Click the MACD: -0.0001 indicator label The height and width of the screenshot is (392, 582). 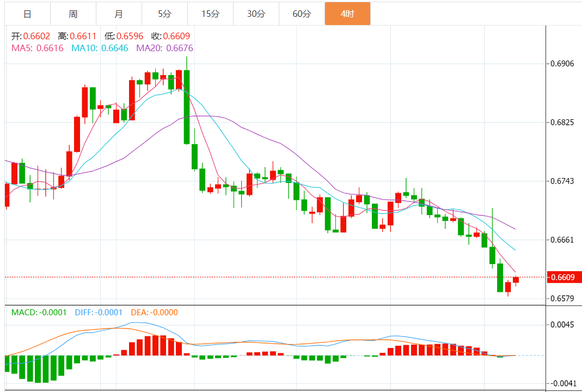point(39,313)
